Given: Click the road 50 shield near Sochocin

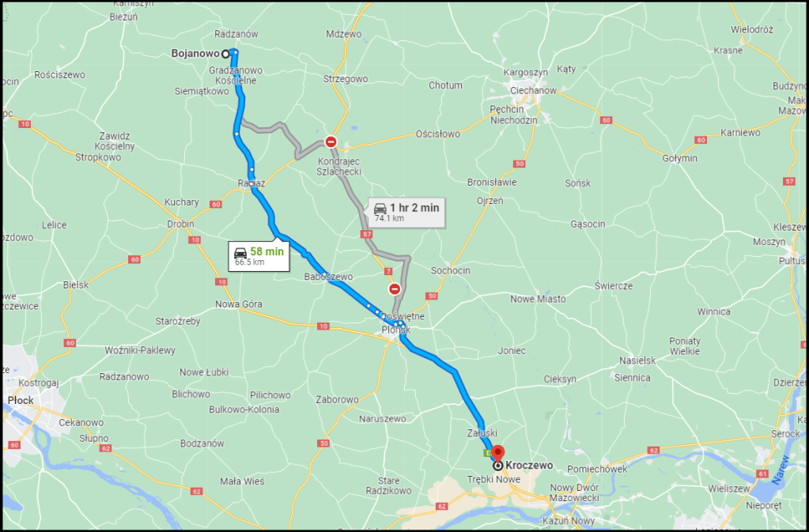Looking at the screenshot, I should click(432, 296).
